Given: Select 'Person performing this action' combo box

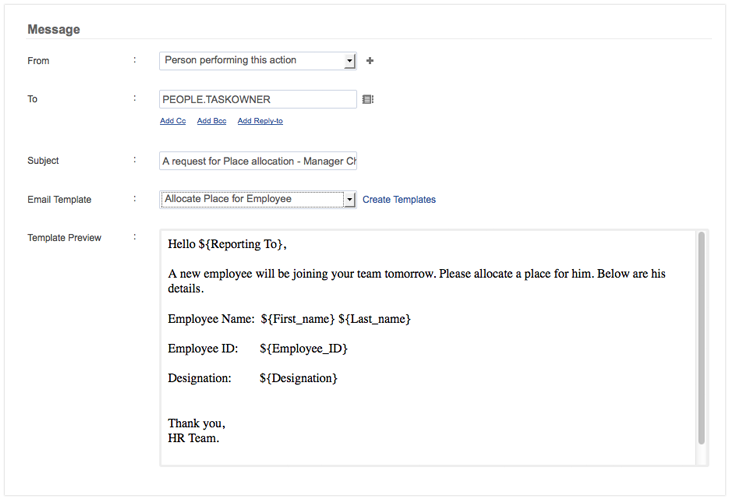Looking at the screenshot, I should click(x=250, y=61).
